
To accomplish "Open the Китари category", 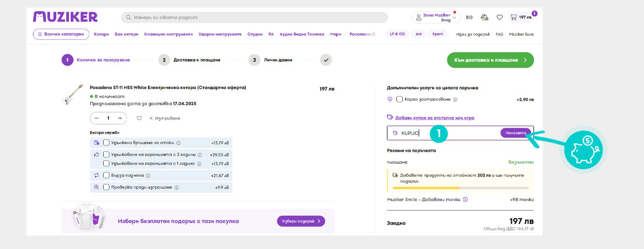I will point(101,35).
